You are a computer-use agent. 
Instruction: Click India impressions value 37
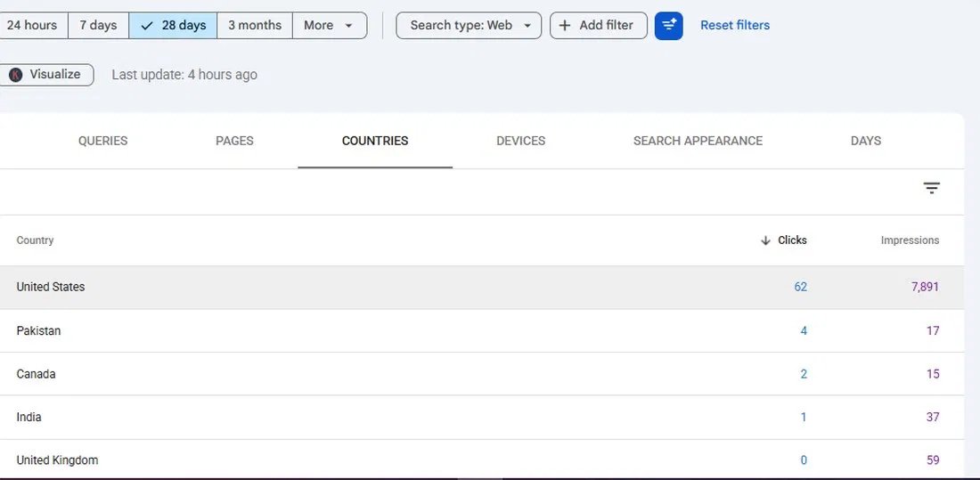(933, 417)
